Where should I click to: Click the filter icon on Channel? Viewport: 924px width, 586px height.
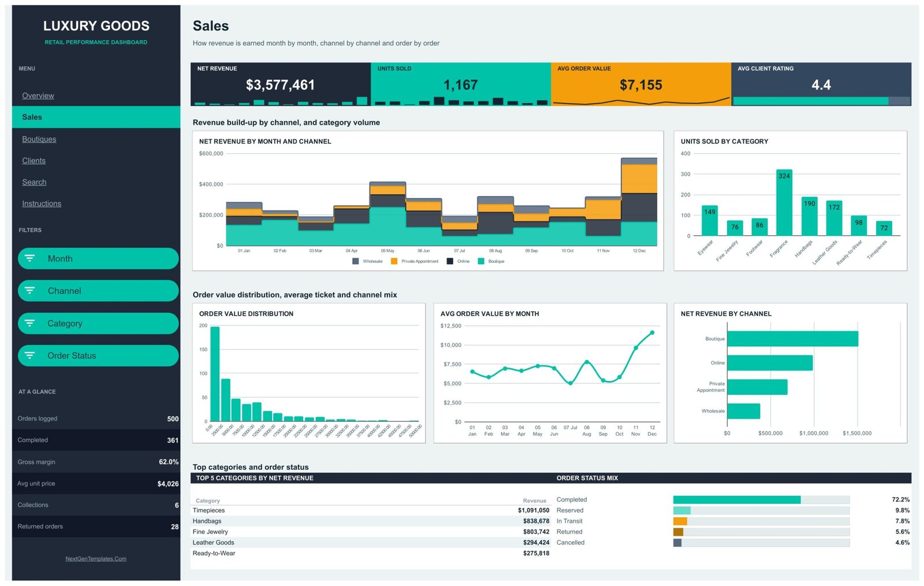pyautogui.click(x=29, y=291)
